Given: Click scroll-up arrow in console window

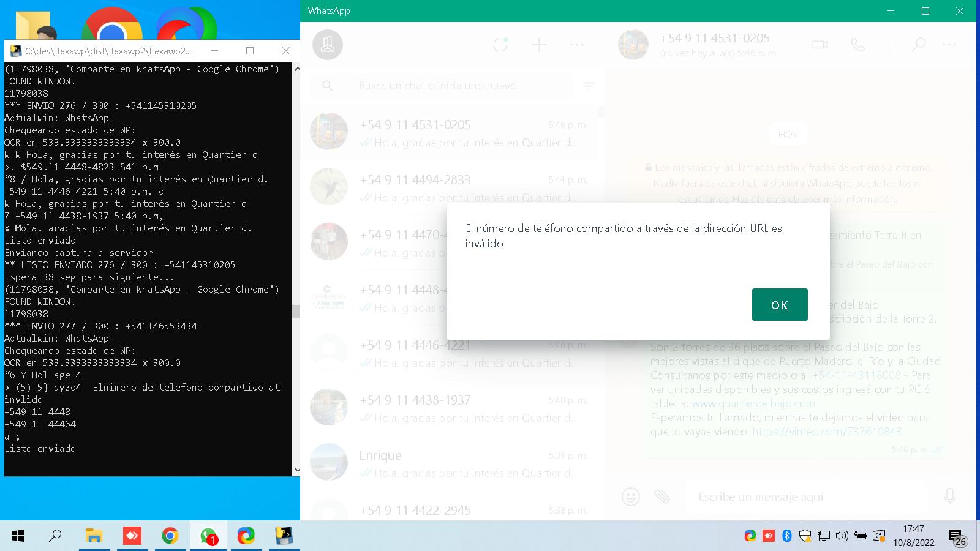Looking at the screenshot, I should pyautogui.click(x=296, y=69).
